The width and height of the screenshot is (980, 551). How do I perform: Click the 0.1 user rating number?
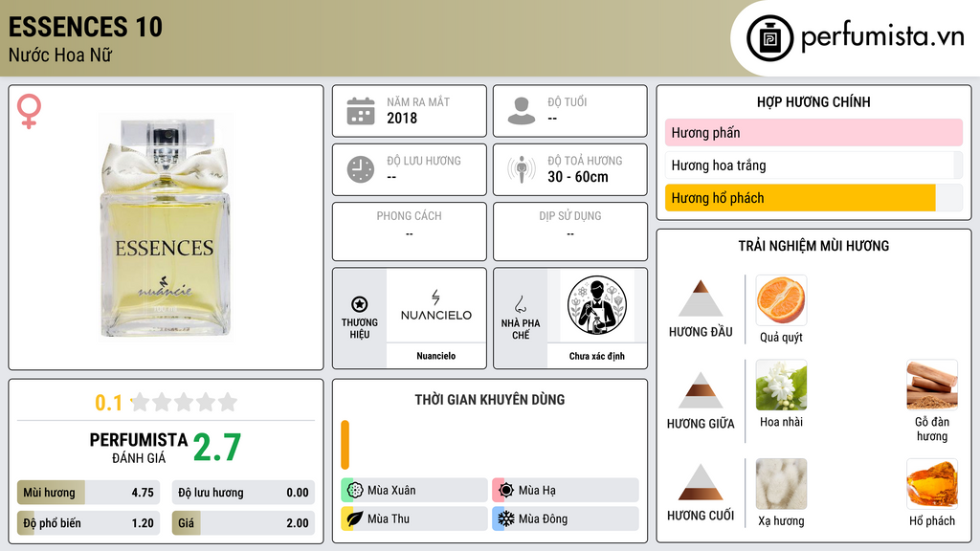[x=109, y=403]
